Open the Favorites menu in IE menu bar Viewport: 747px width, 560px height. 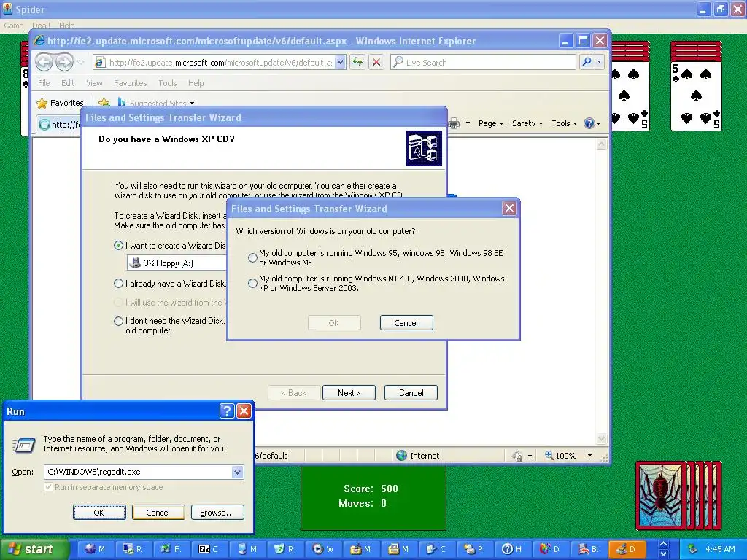[x=130, y=83]
